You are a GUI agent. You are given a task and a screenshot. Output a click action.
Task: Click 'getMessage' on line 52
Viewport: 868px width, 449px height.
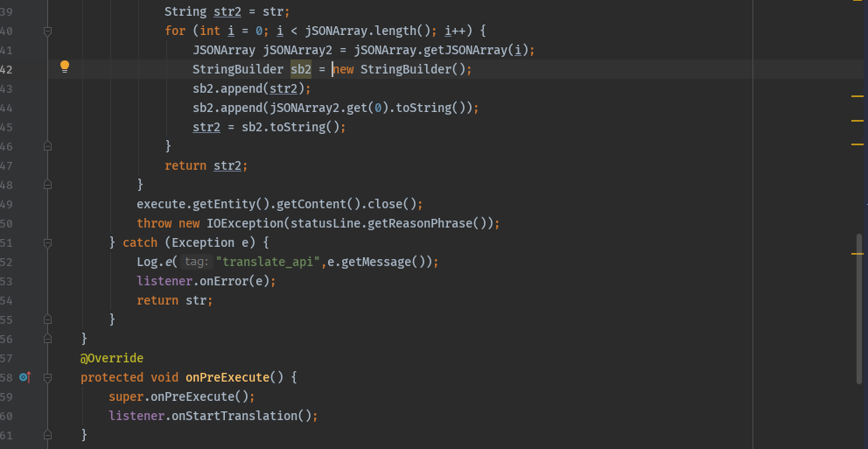376,262
